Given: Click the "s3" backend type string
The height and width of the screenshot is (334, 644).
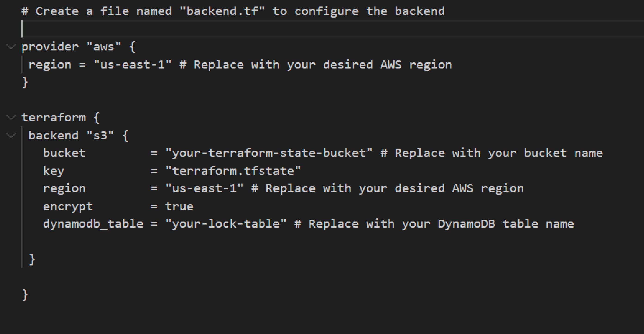Looking at the screenshot, I should (x=100, y=135).
